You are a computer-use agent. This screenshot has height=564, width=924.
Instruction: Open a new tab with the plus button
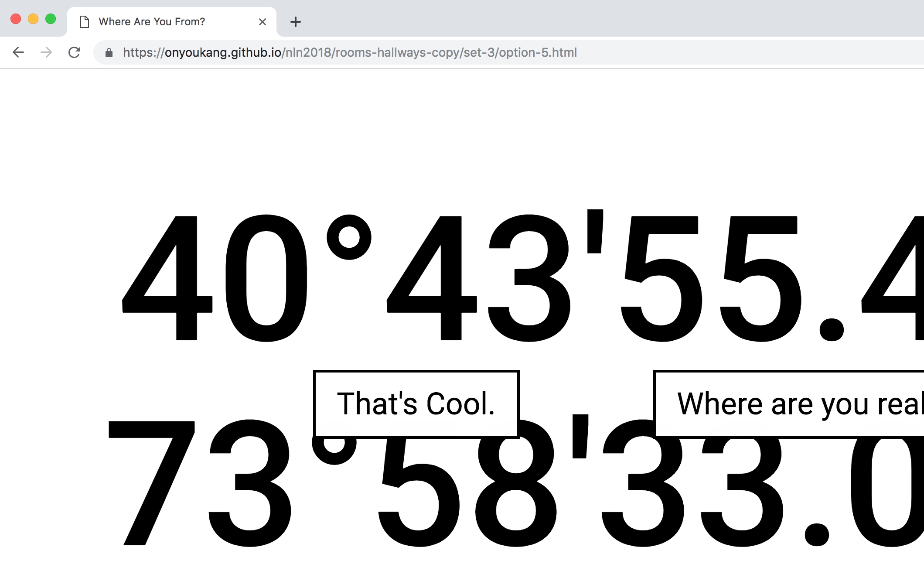295,22
